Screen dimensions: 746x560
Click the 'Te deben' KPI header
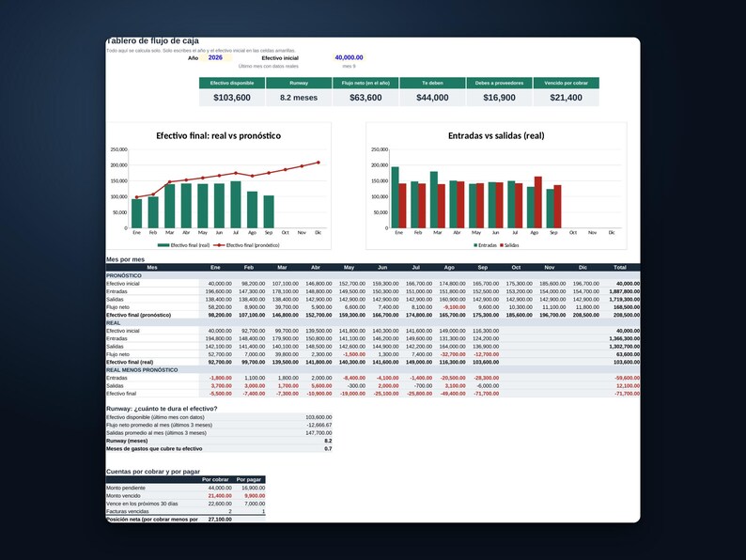coord(432,83)
